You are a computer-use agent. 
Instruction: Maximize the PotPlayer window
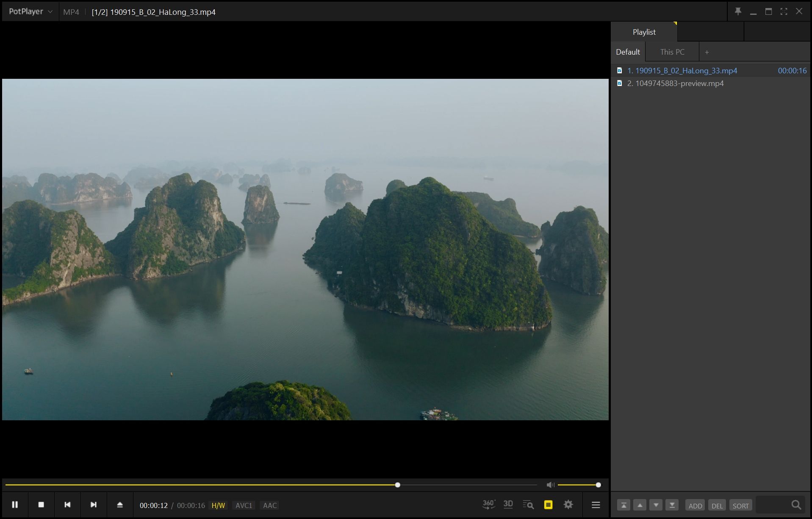[x=768, y=11]
